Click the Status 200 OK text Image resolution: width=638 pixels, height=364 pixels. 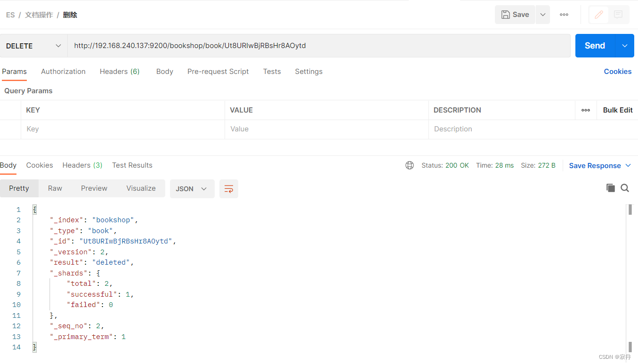coord(445,165)
